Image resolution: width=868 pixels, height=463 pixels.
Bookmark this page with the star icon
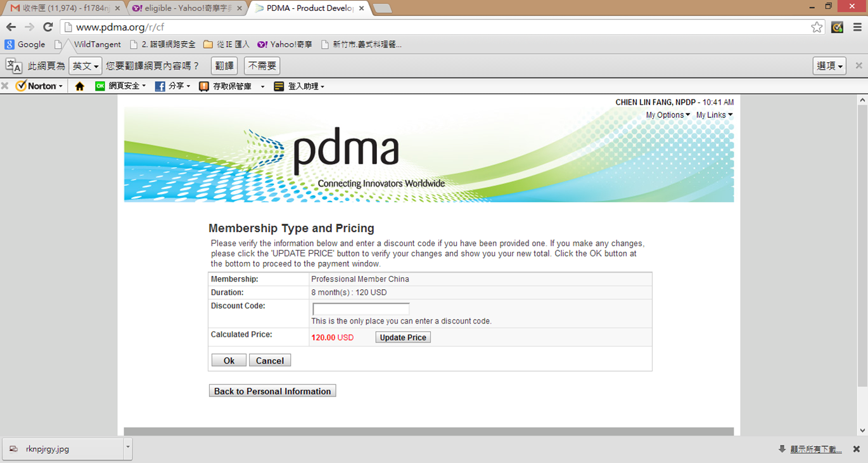click(817, 27)
